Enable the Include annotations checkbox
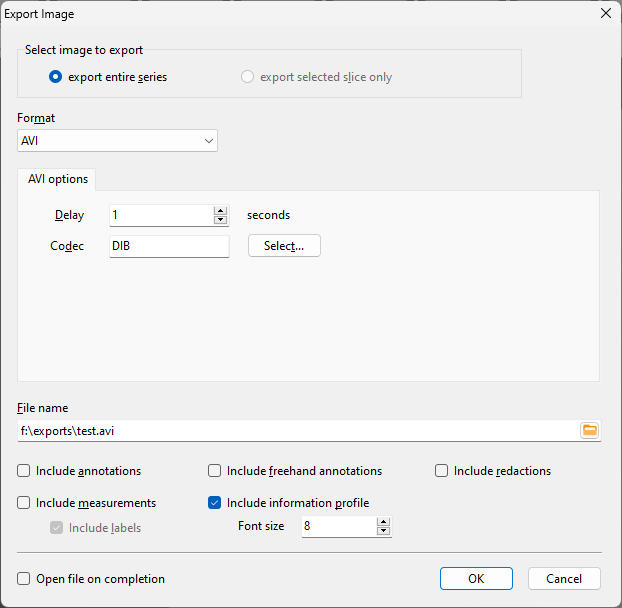This screenshot has width=622, height=608. point(24,471)
